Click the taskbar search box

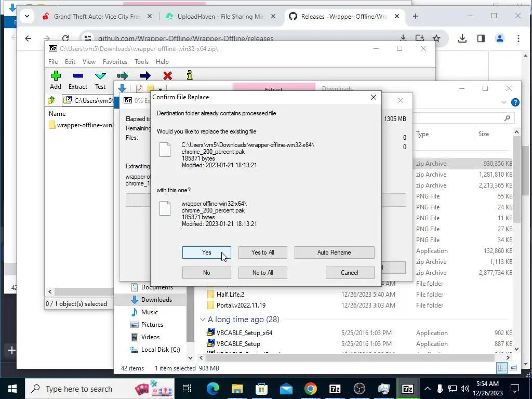coord(100,389)
